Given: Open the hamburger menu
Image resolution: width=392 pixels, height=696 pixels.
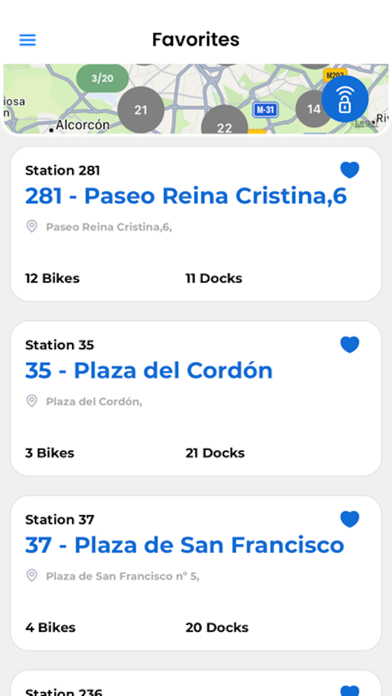Looking at the screenshot, I should tap(28, 40).
